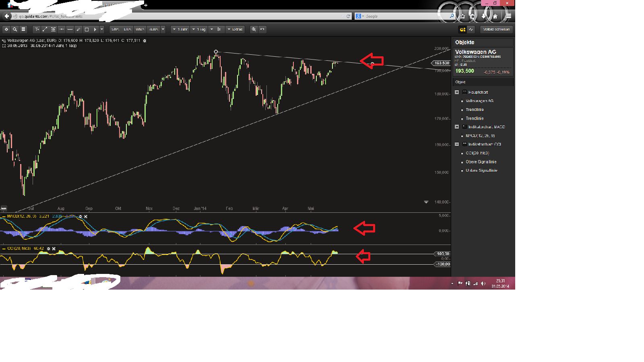Select the horizontal line tool
This screenshot has width=644, height=362.
tap(62, 29)
